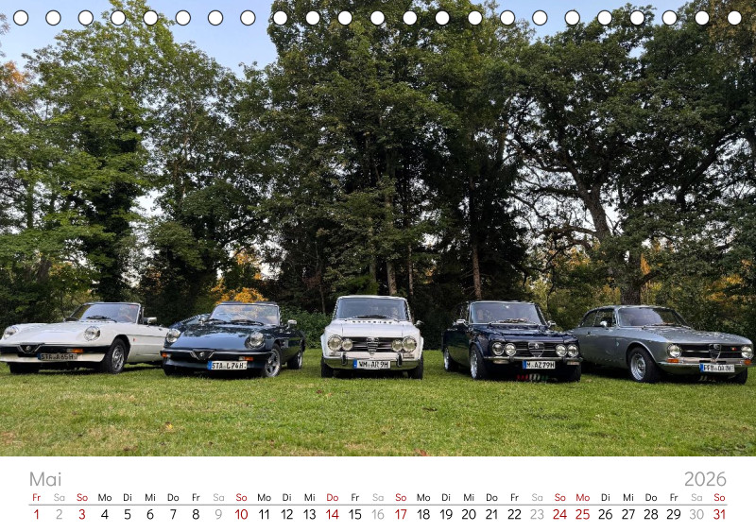
Task: Select date 6 in the date row
Action: [150, 515]
